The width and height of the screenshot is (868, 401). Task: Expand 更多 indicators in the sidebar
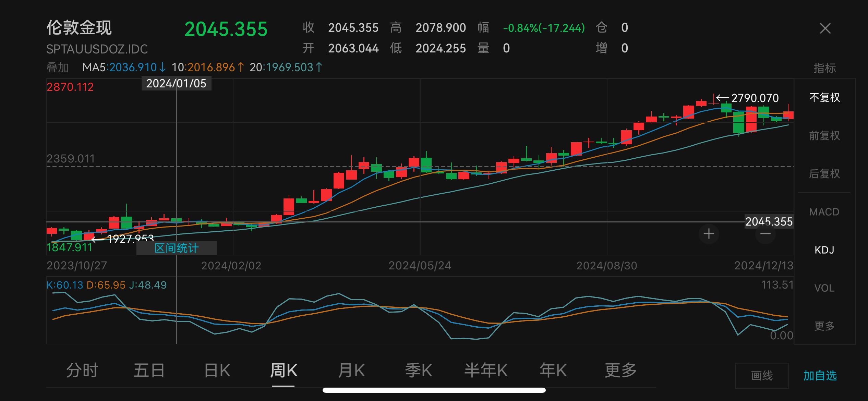tap(824, 326)
